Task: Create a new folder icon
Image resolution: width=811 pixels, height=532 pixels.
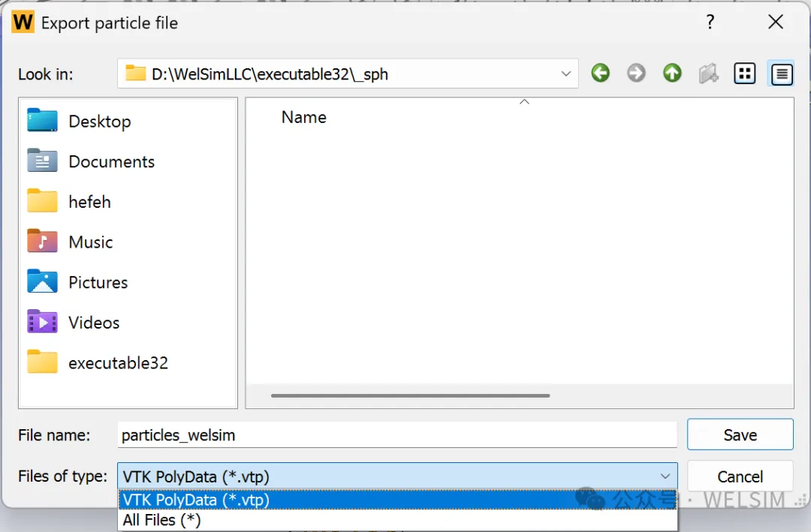Action: point(709,74)
